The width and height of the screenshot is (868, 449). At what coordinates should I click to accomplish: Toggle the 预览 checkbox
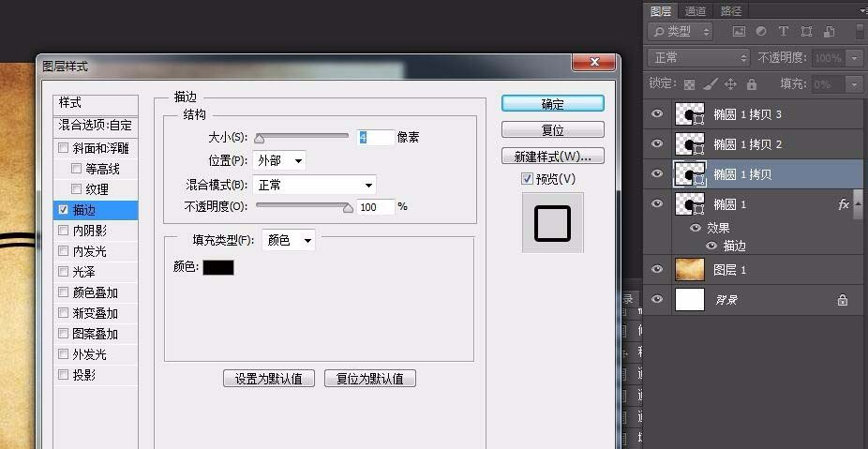tap(527, 179)
